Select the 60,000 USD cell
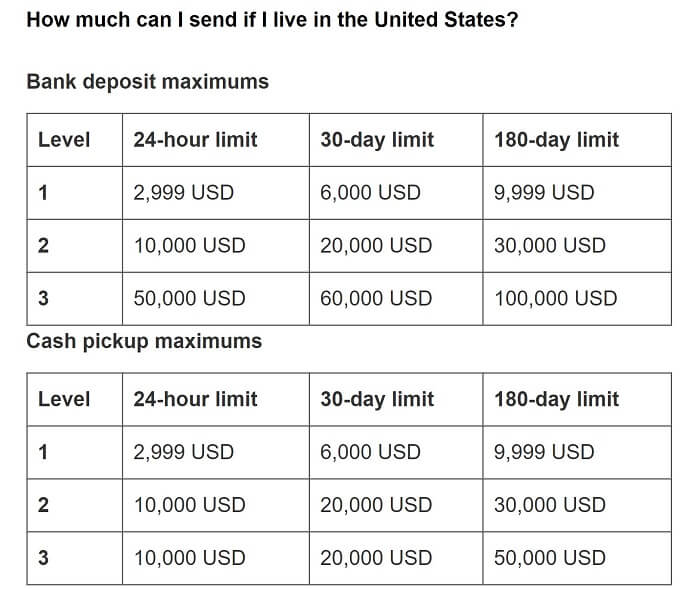This screenshot has height=590, width=700. coord(376,298)
